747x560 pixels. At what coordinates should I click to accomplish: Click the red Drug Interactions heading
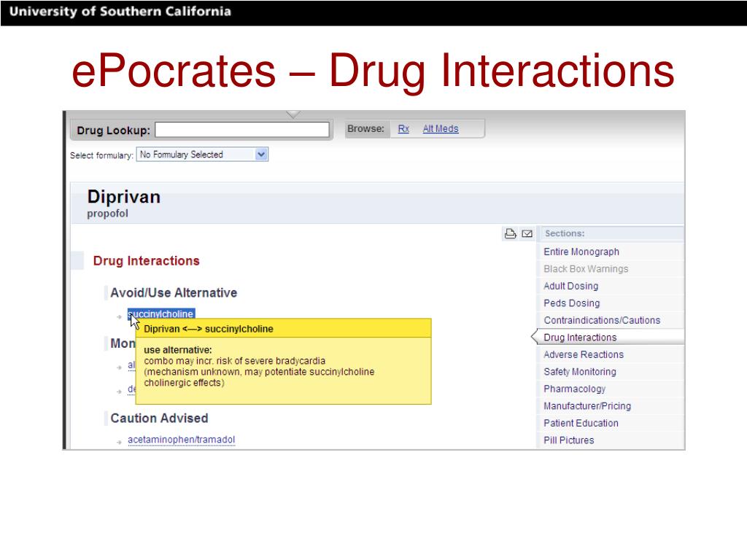[x=146, y=261]
